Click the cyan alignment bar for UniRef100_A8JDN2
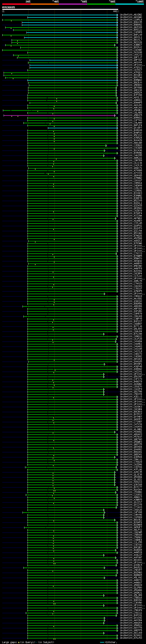Viewport: 146px width, 644px height. tap(60, 15)
